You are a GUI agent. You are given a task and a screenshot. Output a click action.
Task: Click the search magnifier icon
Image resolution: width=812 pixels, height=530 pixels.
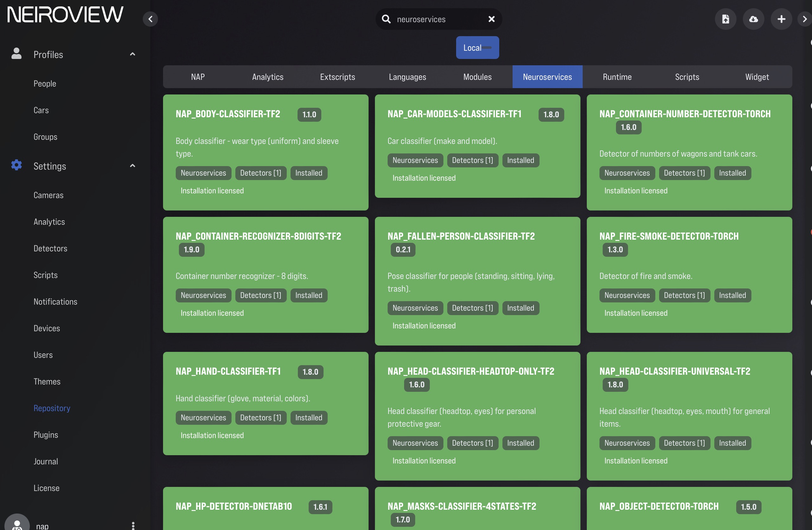[x=386, y=19]
